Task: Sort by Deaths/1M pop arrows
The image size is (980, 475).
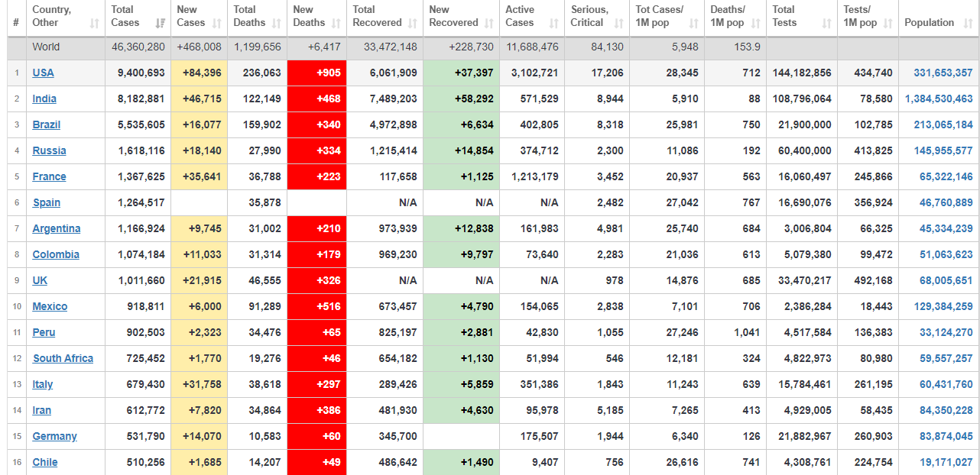Action: coord(756,24)
